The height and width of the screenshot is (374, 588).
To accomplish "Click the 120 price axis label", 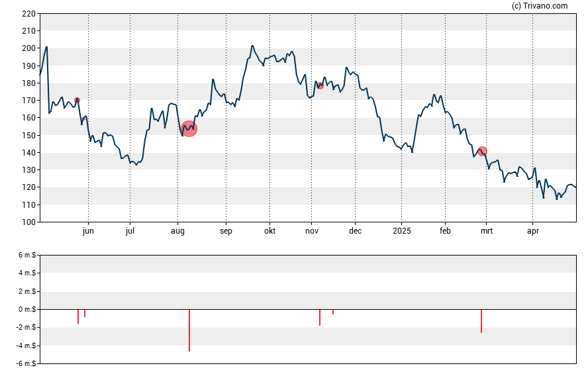I will point(29,187).
